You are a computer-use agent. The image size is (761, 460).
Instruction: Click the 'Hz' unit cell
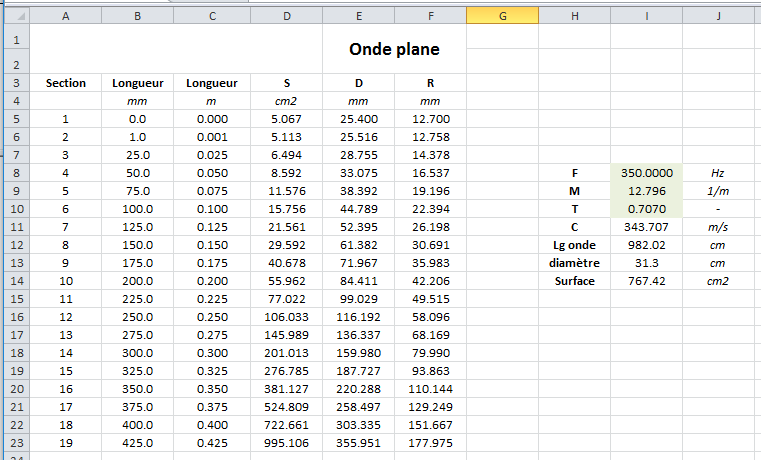pyautogui.click(x=718, y=173)
